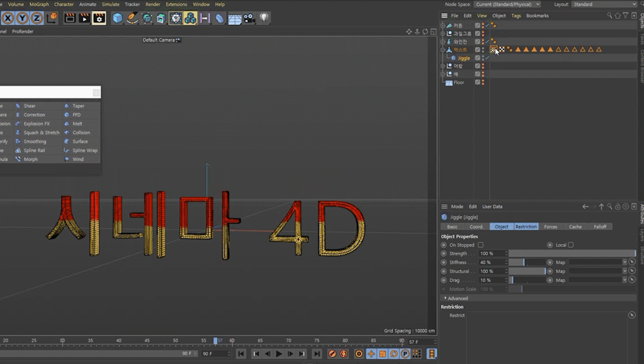Enable the Local checkbox
The image size is (644, 364).
click(571, 245)
